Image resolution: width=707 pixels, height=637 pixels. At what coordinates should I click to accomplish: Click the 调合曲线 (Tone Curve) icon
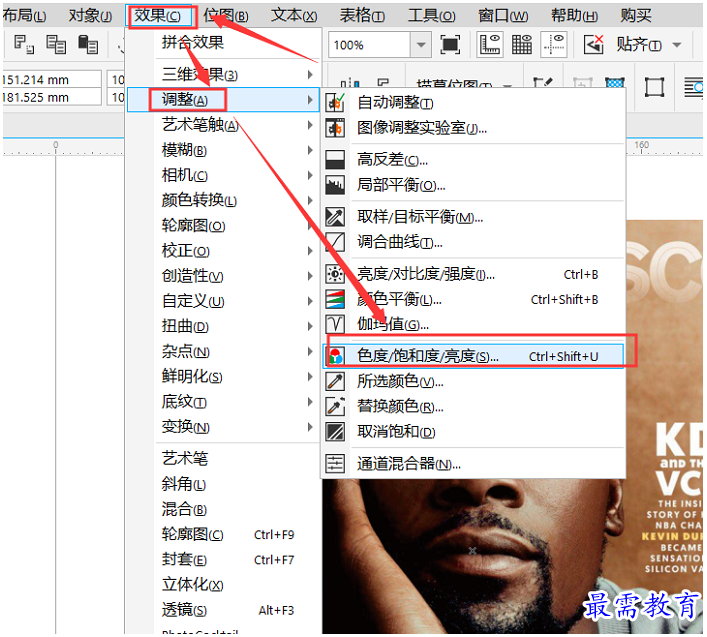[335, 242]
